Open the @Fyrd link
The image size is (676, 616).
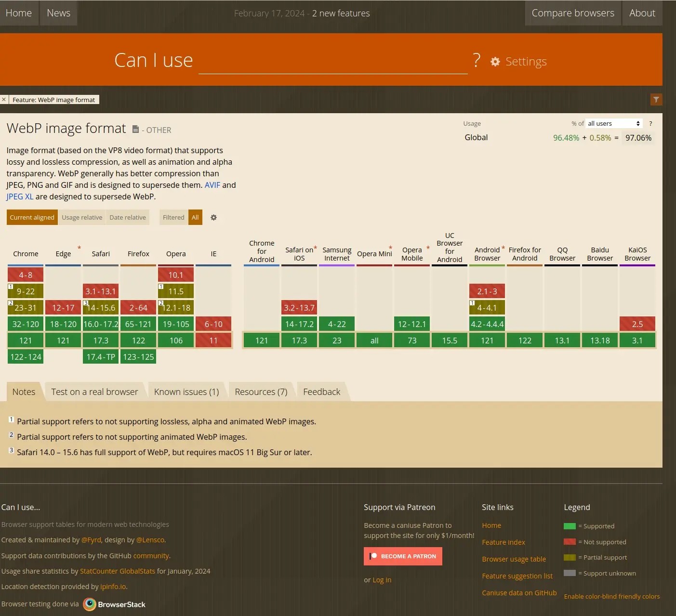91,540
